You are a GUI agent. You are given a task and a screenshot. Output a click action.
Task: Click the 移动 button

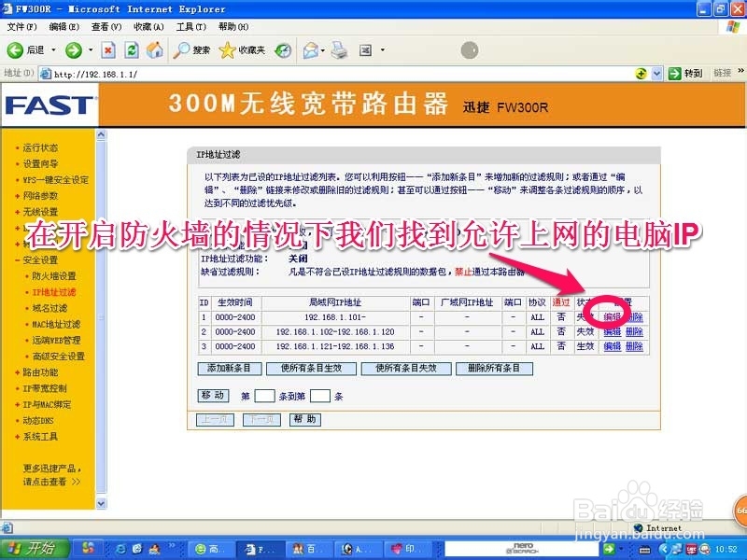pos(213,396)
